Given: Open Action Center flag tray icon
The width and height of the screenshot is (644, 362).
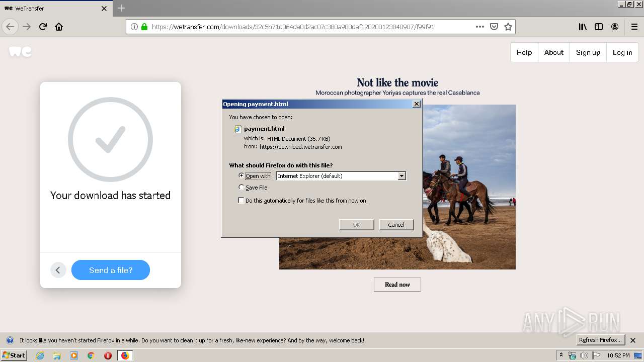Looking at the screenshot, I should point(596,355).
